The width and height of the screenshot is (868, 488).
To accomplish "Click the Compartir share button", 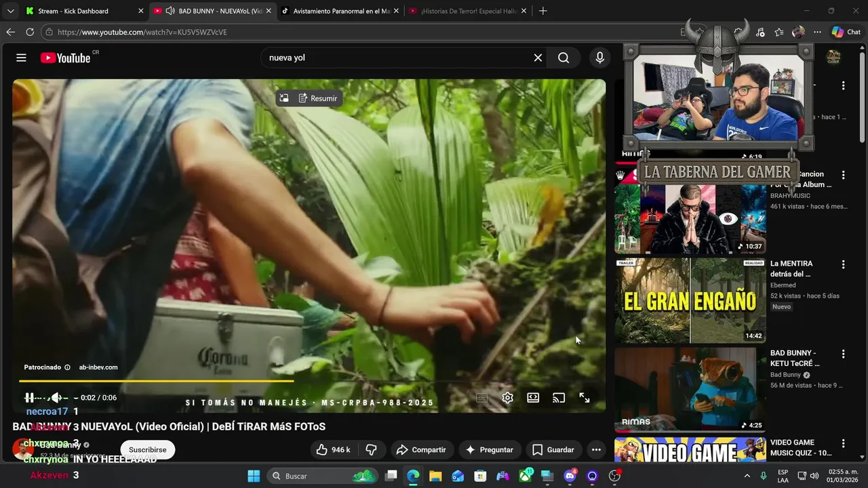I will pyautogui.click(x=421, y=449).
